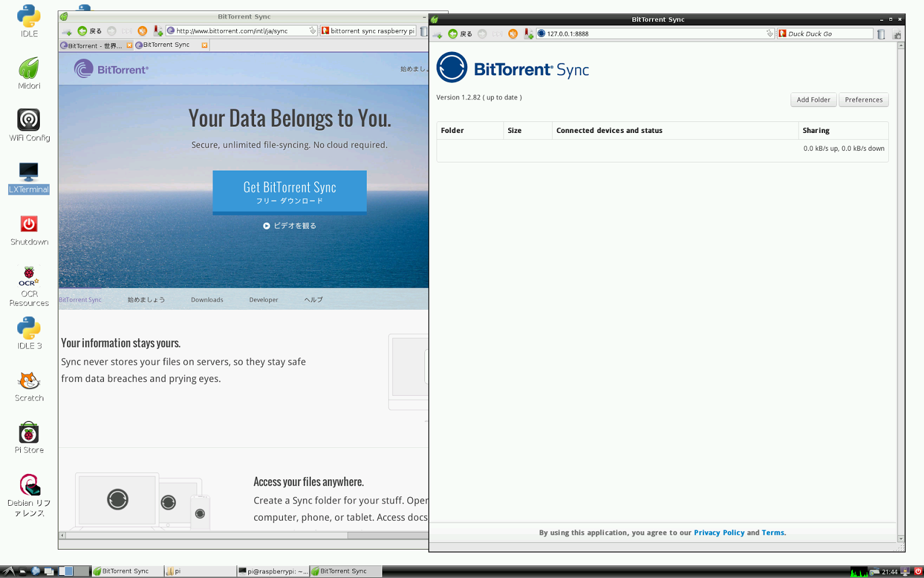Click the 'Get BitTorrent Sync' download button

[289, 192]
